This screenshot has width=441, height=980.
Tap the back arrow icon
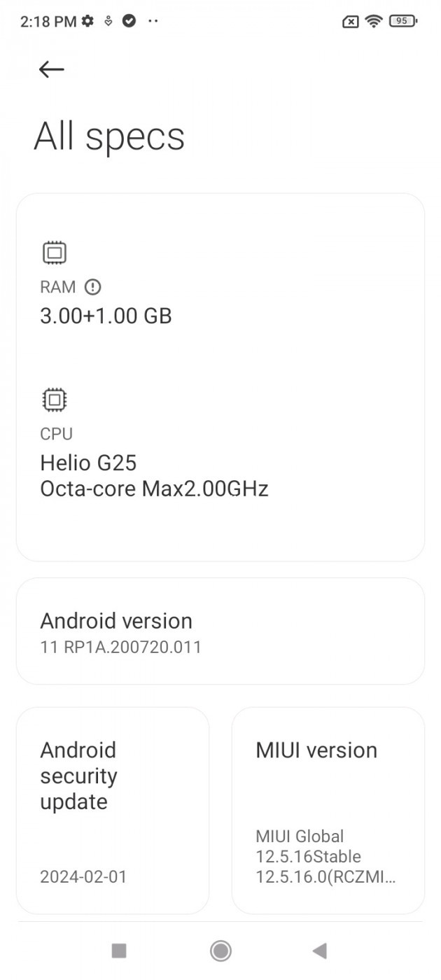coord(51,69)
